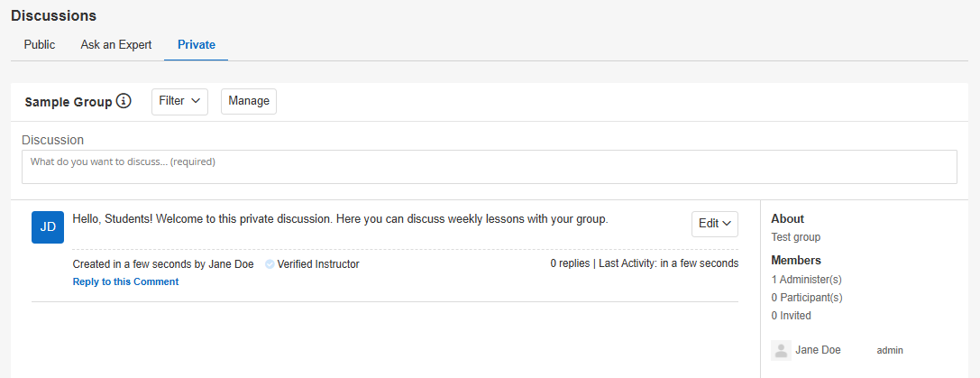Open the Edit dropdown on the comment
This screenshot has height=378, width=980.
(714, 224)
